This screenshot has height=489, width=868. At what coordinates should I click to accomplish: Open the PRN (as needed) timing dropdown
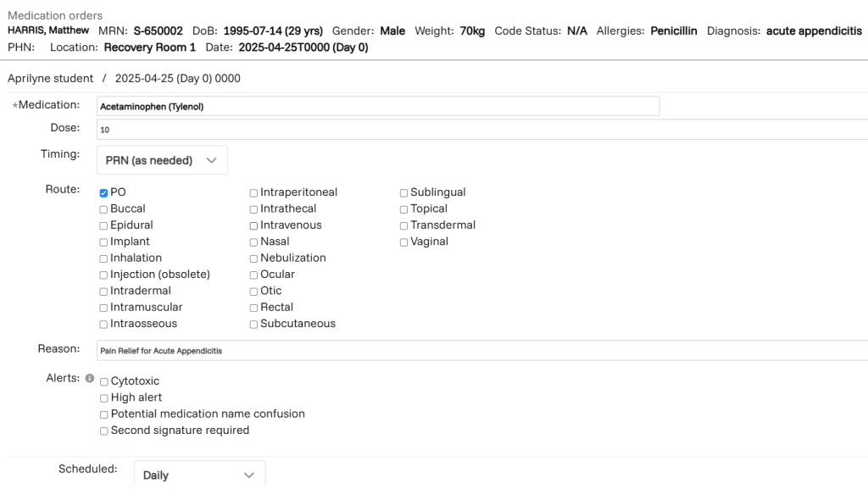pyautogui.click(x=162, y=160)
